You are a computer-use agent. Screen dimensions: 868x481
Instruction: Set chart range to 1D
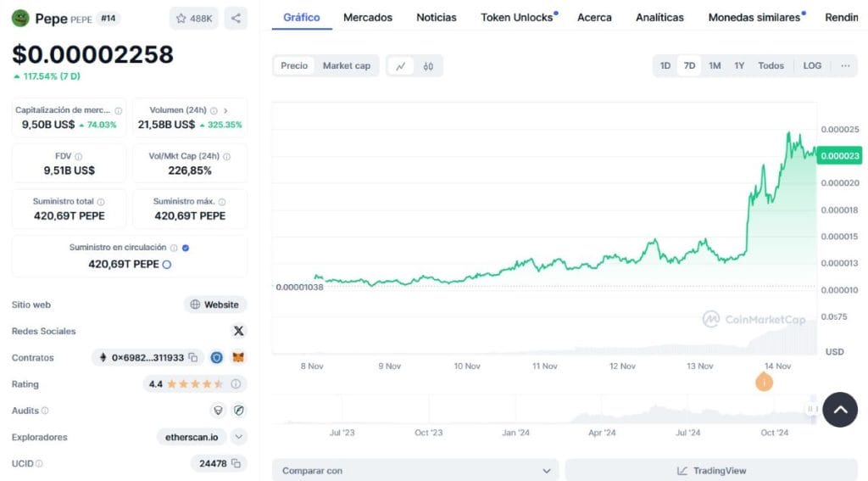tap(665, 65)
